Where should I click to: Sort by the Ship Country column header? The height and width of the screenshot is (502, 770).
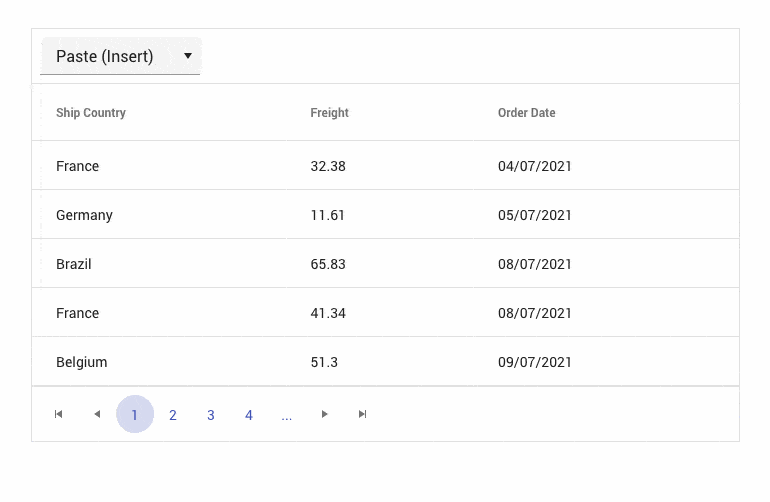(x=91, y=113)
